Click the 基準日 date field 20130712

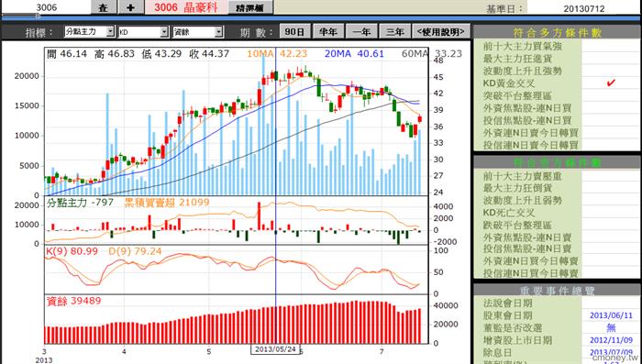tap(584, 8)
